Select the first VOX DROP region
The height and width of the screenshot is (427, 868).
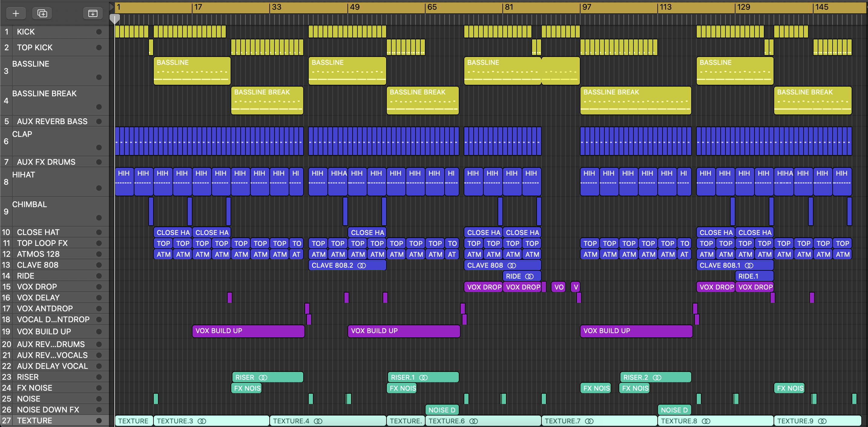click(483, 287)
